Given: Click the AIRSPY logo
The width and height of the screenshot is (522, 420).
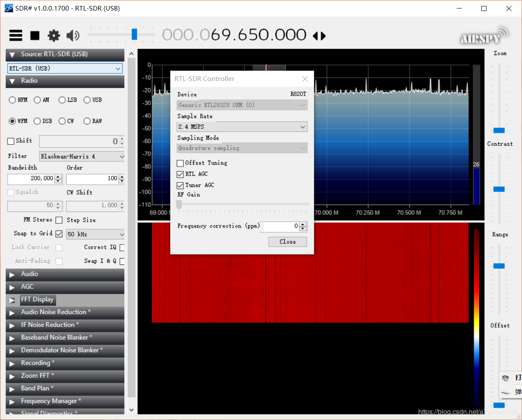Looking at the screenshot, I should [x=484, y=36].
